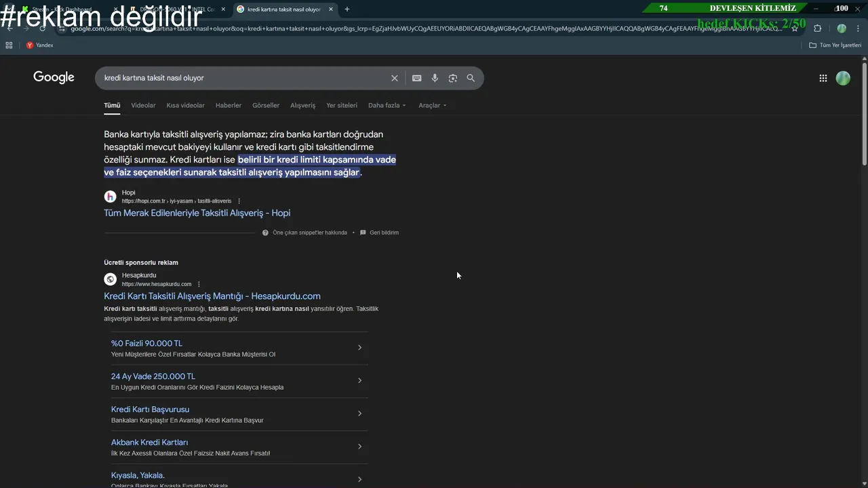Open more options for the Hopi result
868x488 pixels.
coord(239,201)
